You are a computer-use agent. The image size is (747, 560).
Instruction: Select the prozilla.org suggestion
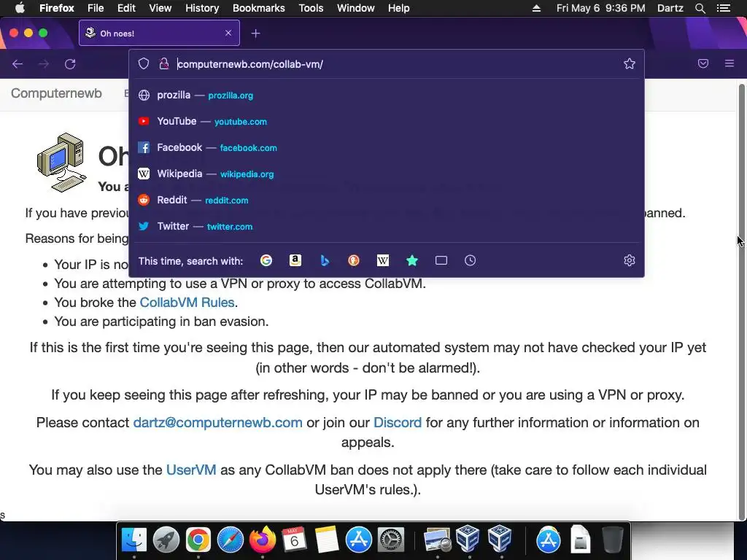387,96
